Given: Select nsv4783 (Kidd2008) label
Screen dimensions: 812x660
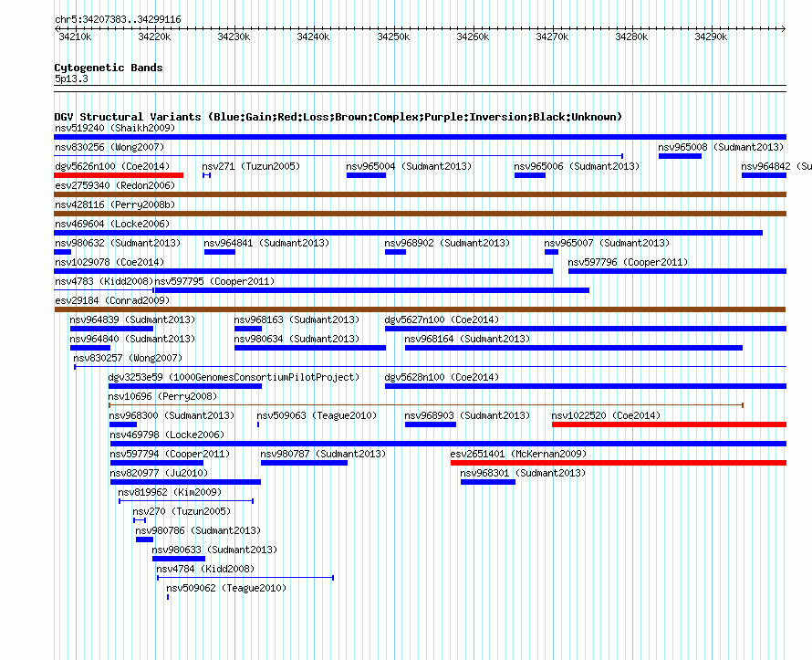Looking at the screenshot, I should 104,281.
